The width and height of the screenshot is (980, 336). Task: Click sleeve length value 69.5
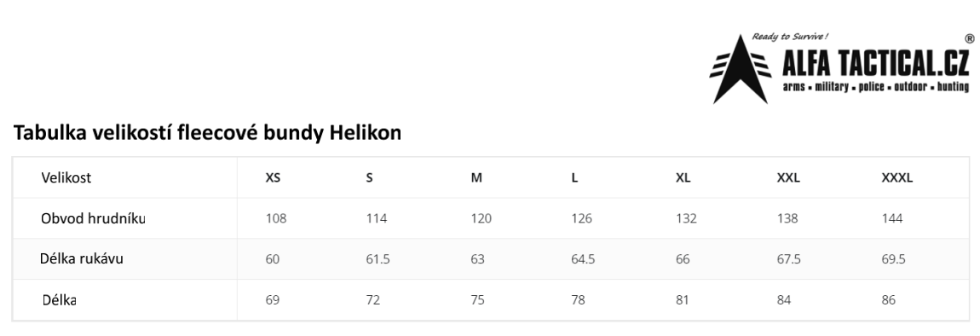(x=893, y=259)
